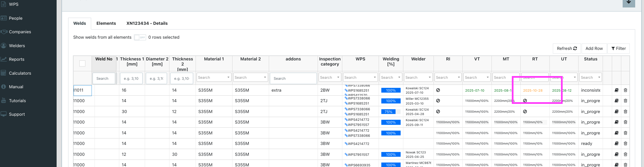Open the RI column filter dropdown
This screenshot has width=644, height=167.
coord(448,77)
